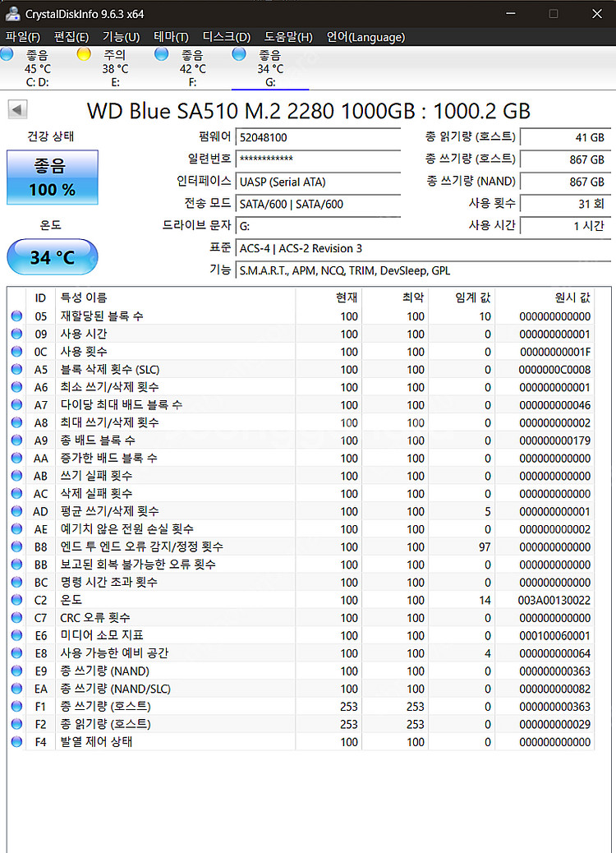Click status orb for AE row
Image resolution: width=616 pixels, height=853 pixels.
17,528
